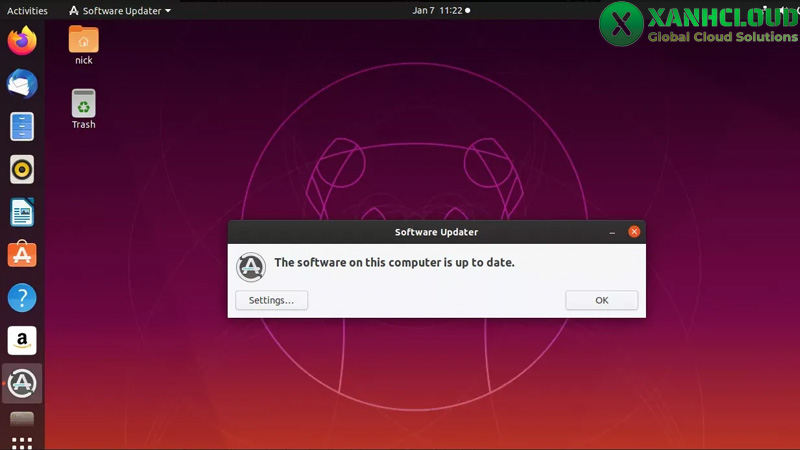800x450 pixels.
Task: Launch the Amazon dock shortcut
Action: click(x=22, y=340)
